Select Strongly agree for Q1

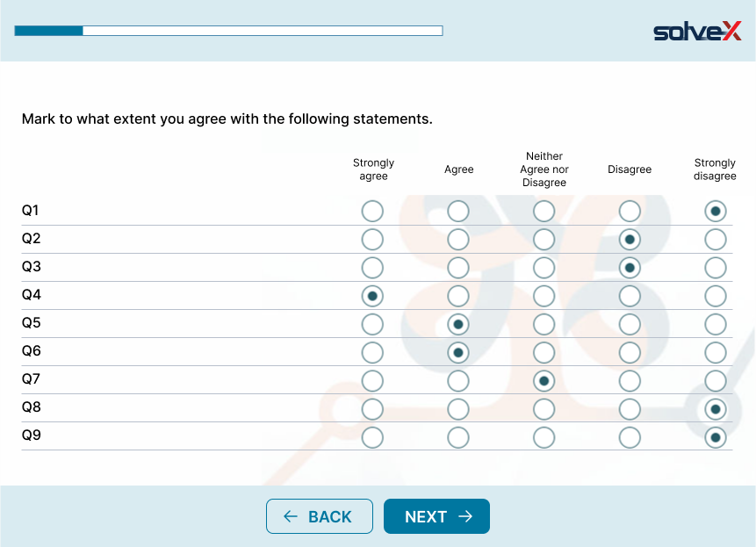372,211
